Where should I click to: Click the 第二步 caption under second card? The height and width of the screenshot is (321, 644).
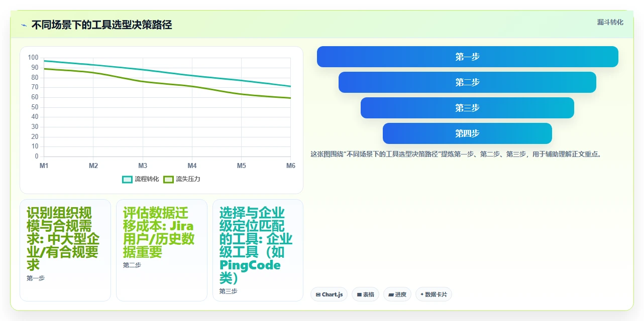(132, 265)
